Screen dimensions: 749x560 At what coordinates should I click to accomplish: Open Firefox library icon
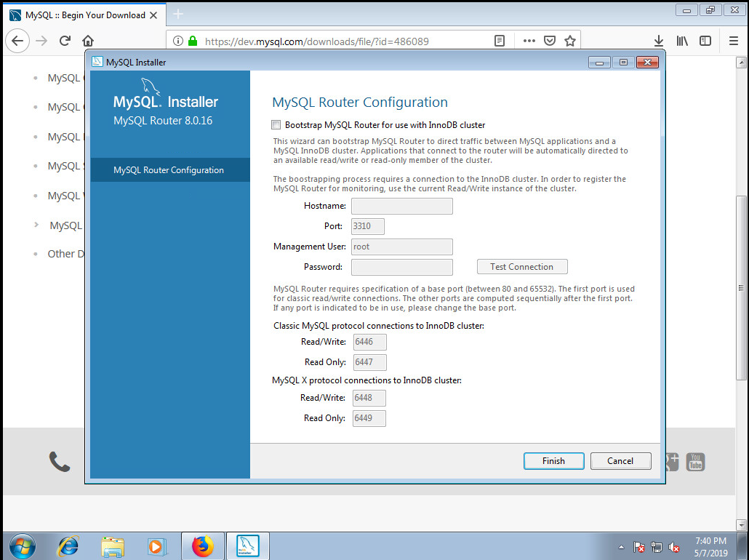(682, 41)
